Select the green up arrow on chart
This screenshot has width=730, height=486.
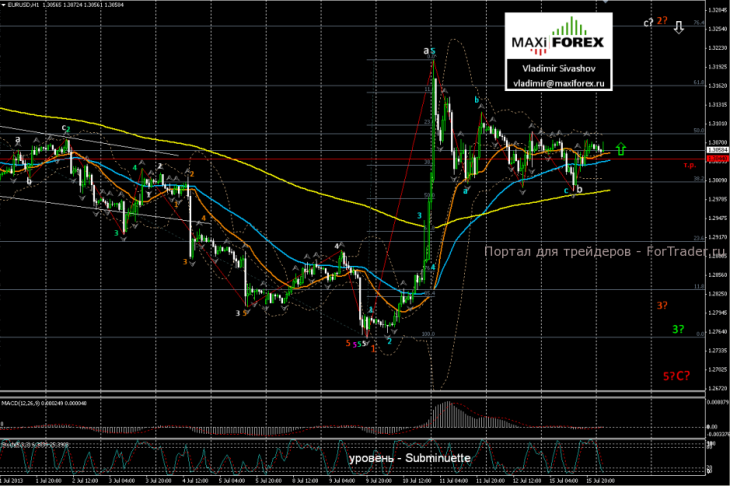(x=621, y=149)
